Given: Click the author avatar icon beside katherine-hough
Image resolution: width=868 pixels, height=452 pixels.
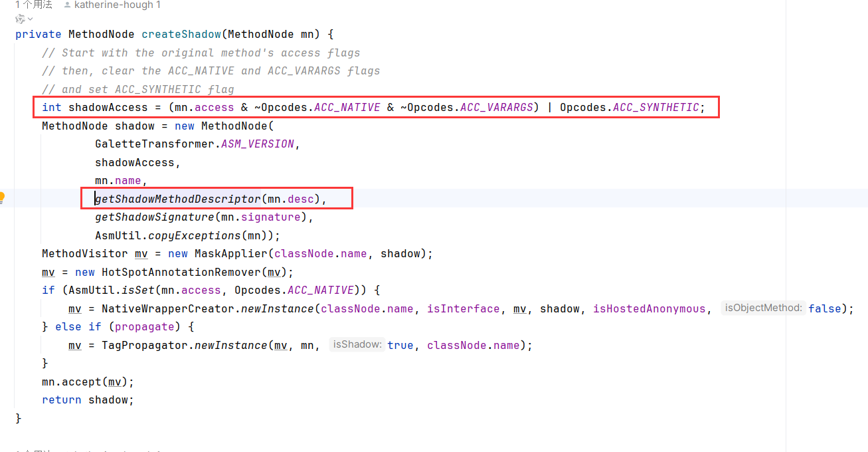Looking at the screenshot, I should click(x=67, y=5).
